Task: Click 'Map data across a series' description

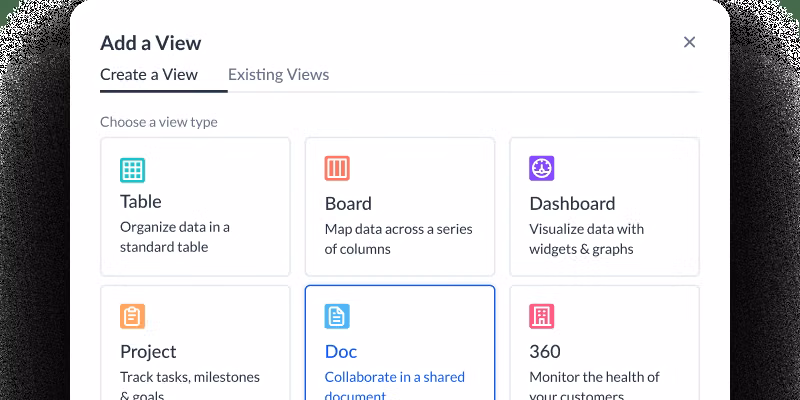Action: coord(398,229)
